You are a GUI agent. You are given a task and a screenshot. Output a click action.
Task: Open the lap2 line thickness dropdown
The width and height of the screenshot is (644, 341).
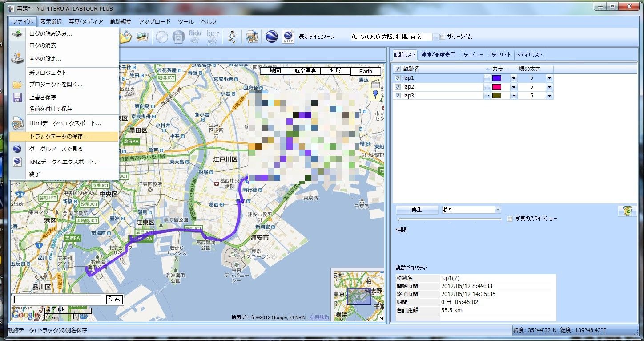tap(549, 87)
